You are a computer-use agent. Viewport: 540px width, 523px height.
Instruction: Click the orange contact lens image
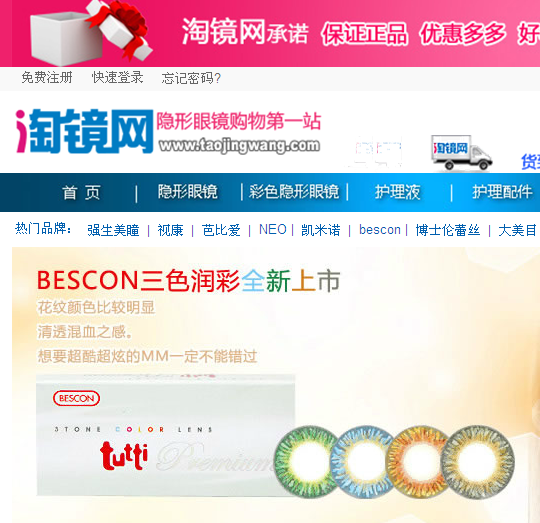click(x=418, y=461)
